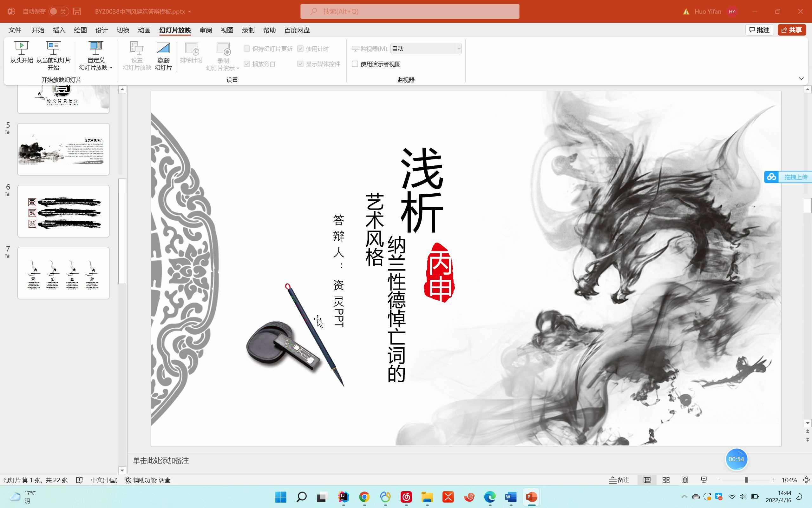Toggle the 备注 notes button
The width and height of the screenshot is (812, 508).
[619, 480]
